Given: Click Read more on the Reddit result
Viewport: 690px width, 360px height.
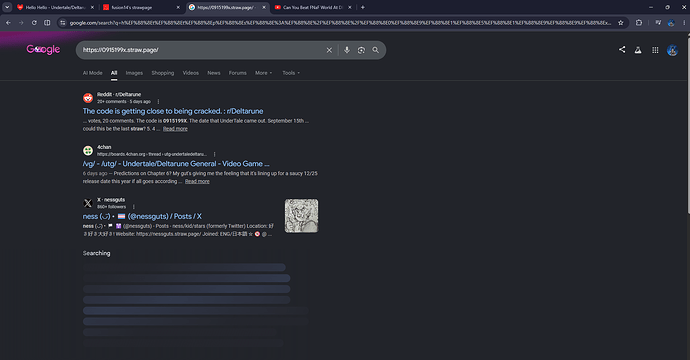Looking at the screenshot, I should (175, 129).
